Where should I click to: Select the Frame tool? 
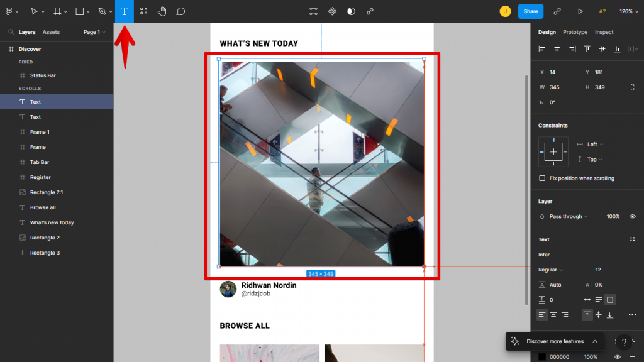pos(57,11)
